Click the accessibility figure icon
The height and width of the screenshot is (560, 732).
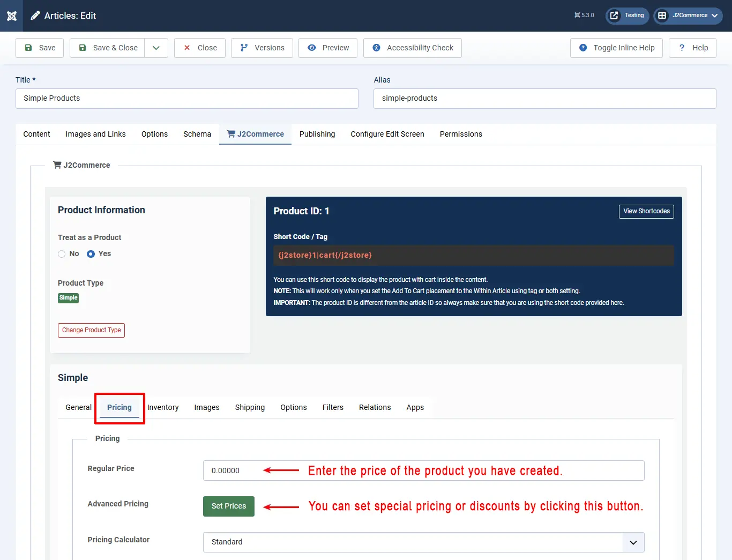coord(376,48)
